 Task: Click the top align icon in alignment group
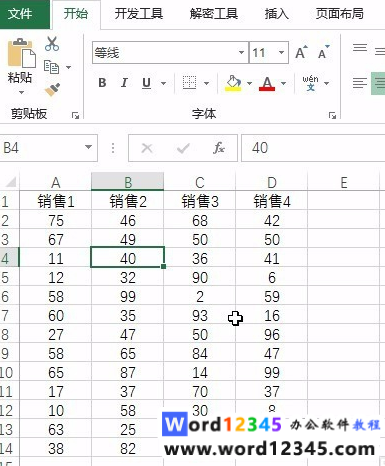pos(360,48)
